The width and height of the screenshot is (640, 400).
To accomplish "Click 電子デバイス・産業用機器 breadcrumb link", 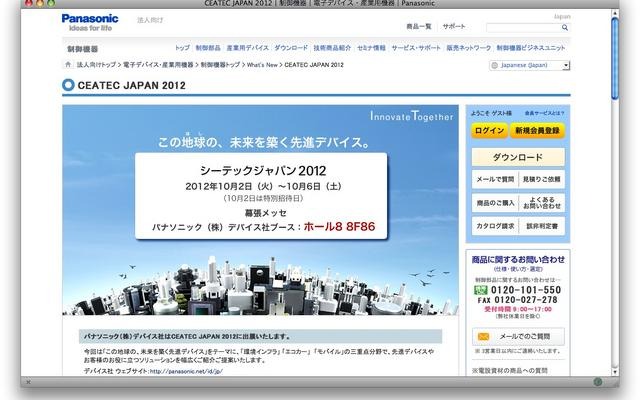I will 158,65.
